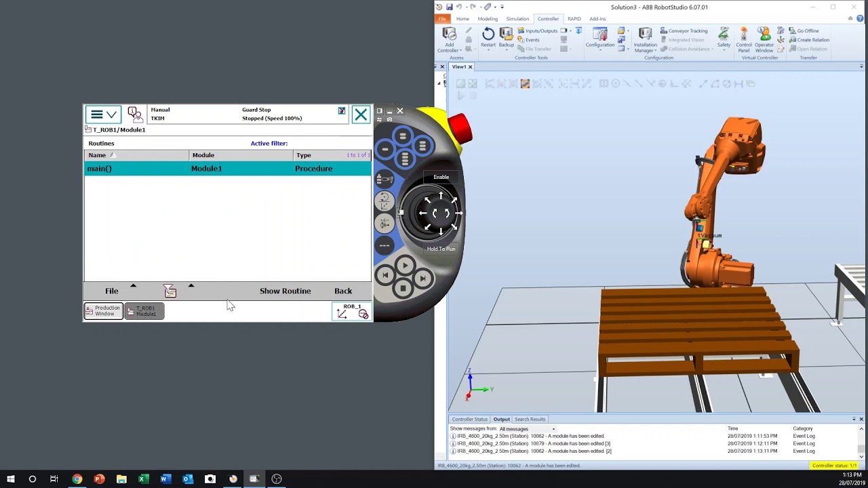The width and height of the screenshot is (868, 488).
Task: Open the File tab in RobotStudio
Action: point(442,19)
